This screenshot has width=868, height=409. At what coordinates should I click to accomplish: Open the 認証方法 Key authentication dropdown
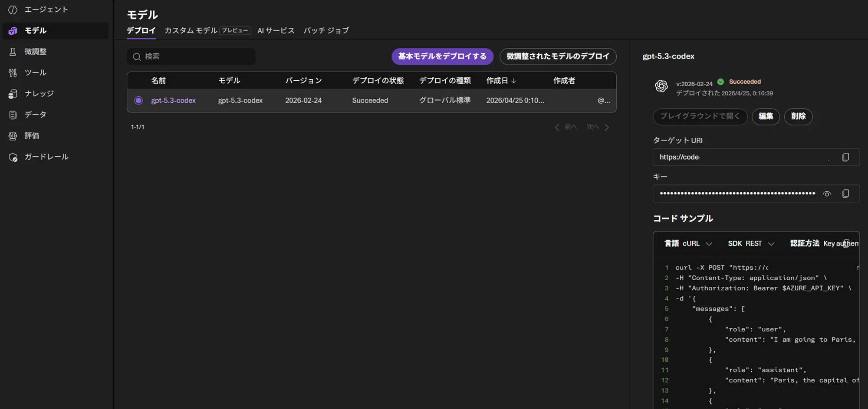(x=824, y=243)
